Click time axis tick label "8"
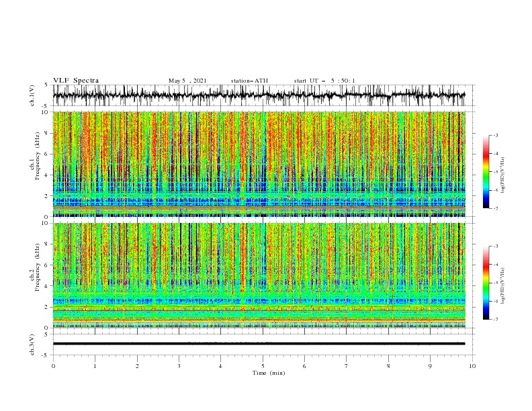The height and width of the screenshot is (411, 532). click(x=388, y=366)
